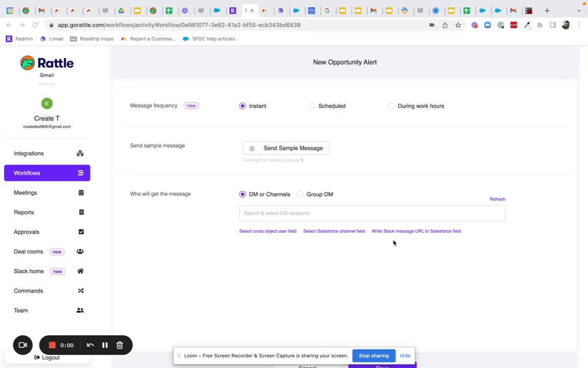Choose the Group DM recipient option
This screenshot has height=368, width=588.
[x=300, y=194]
